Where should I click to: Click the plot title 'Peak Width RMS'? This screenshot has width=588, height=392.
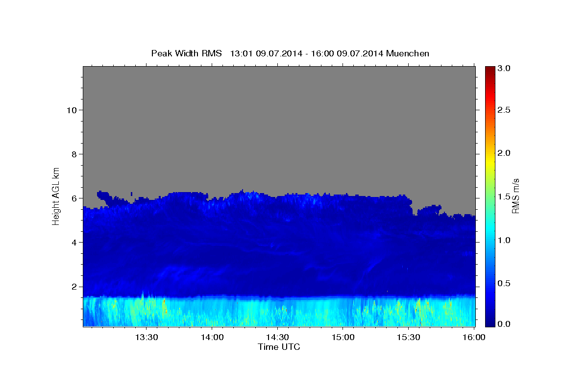(x=186, y=53)
